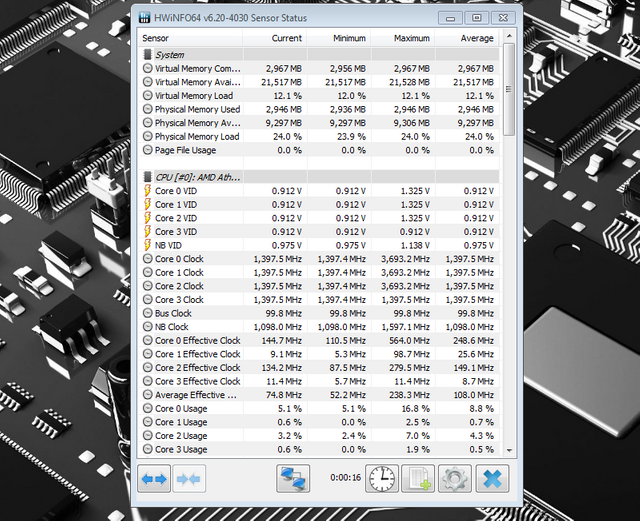
Task: Click the lightning icon beside Core 0 VID
Action: pos(147,191)
